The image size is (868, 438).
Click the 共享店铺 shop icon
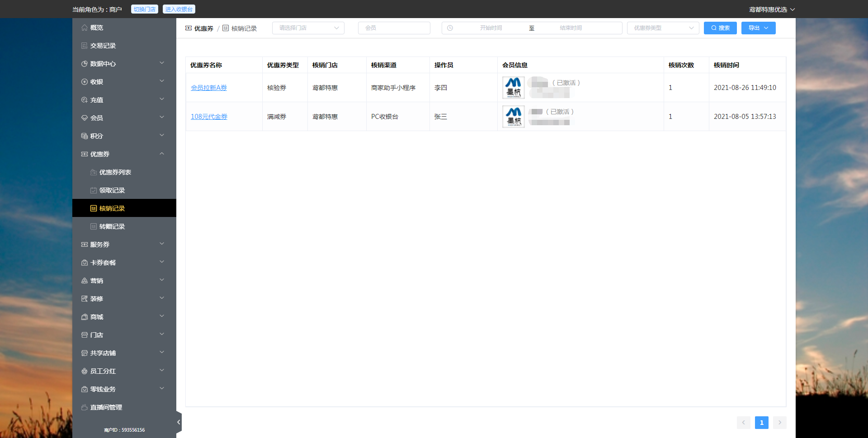coord(85,353)
